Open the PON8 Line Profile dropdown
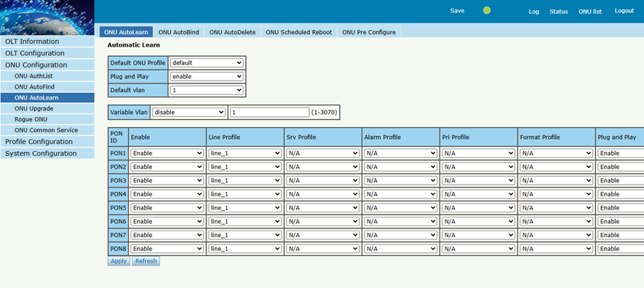The width and height of the screenshot is (644, 288). pyautogui.click(x=245, y=249)
